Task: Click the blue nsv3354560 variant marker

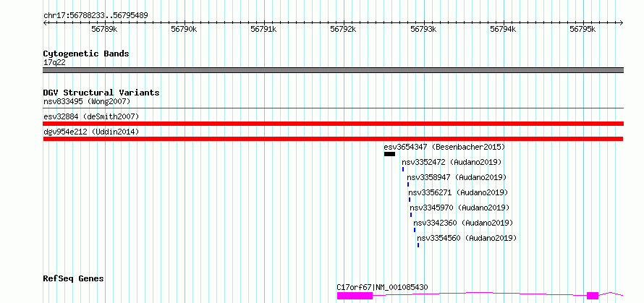Action: point(418,245)
